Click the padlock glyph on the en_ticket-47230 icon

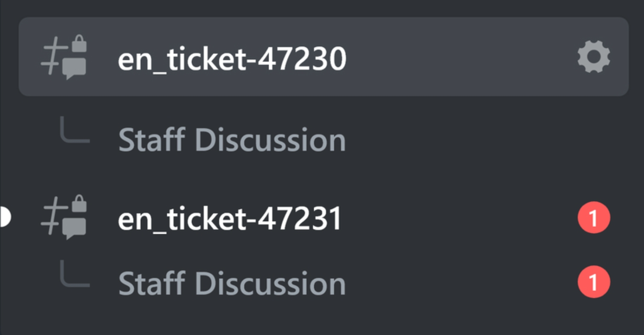[x=79, y=43]
